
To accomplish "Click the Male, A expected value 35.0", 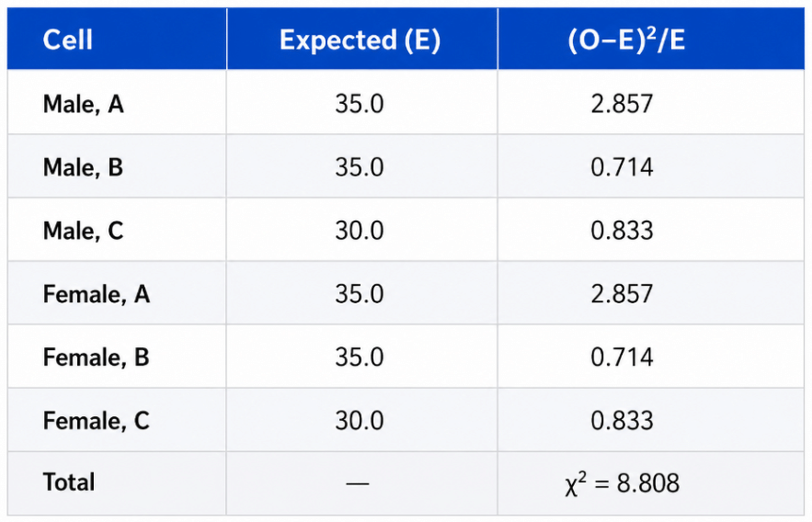I will [x=360, y=104].
